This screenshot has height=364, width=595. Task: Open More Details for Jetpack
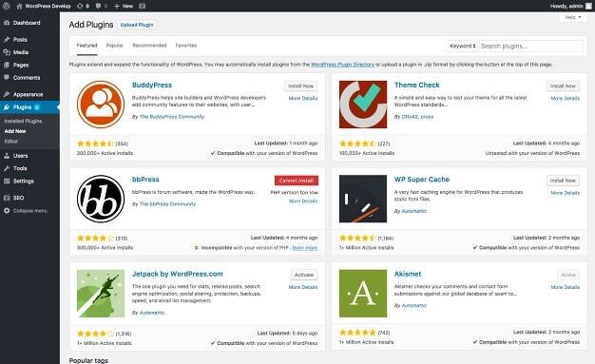pos(303,287)
